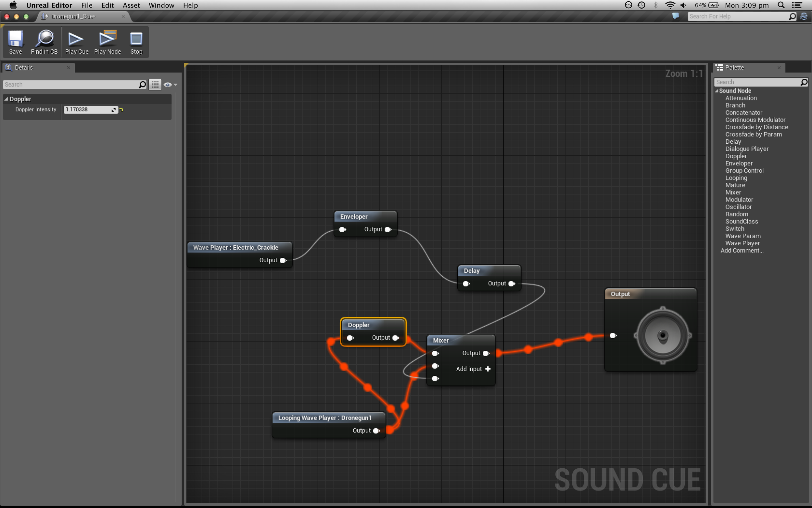Reset Doppler Intensity to default yellow arrow
Screen dimensions: 812x508
click(x=121, y=110)
